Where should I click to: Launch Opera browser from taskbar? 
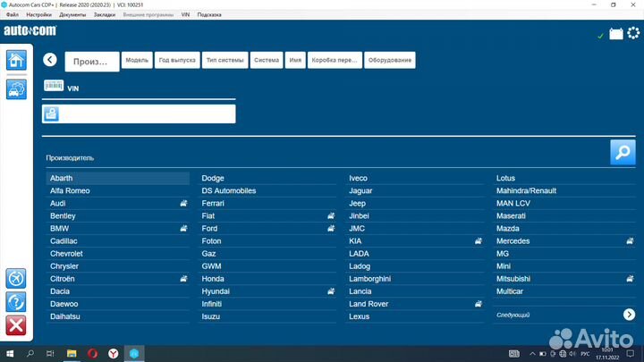pos(93,353)
